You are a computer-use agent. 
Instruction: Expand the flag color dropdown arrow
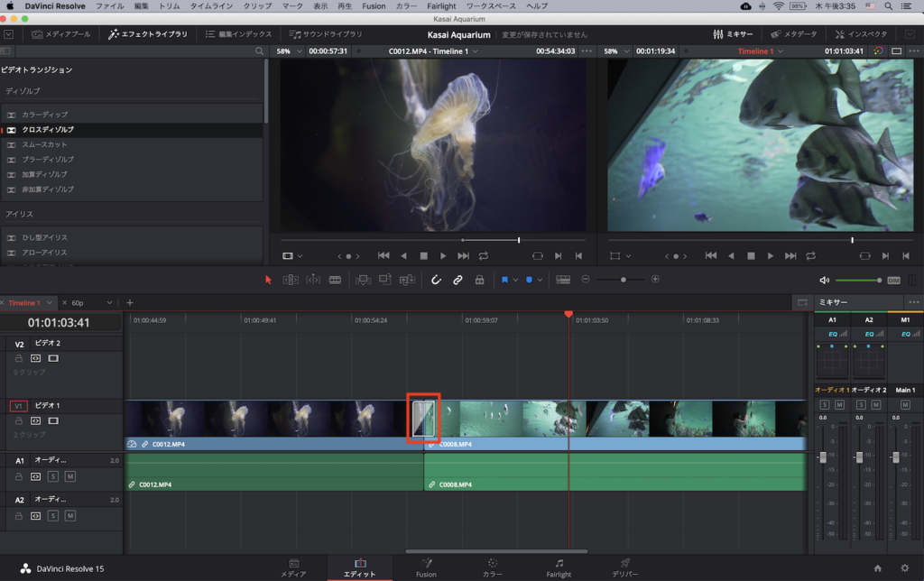(515, 280)
